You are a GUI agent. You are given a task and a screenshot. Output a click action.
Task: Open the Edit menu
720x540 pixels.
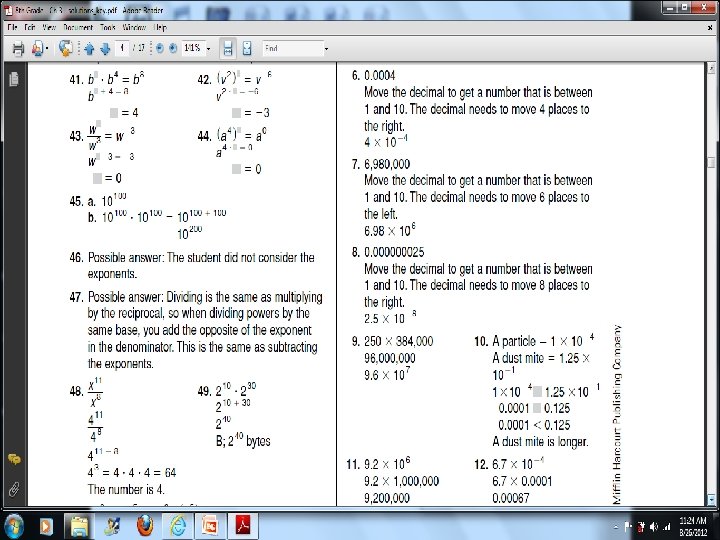click(x=30, y=28)
